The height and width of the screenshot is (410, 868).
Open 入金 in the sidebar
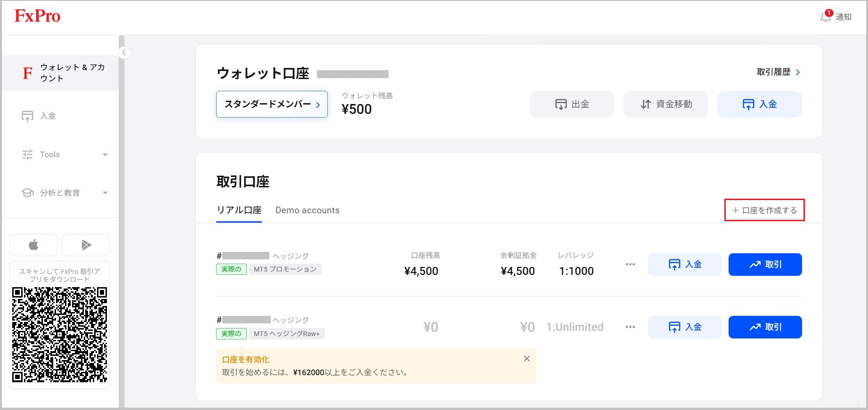coord(48,116)
